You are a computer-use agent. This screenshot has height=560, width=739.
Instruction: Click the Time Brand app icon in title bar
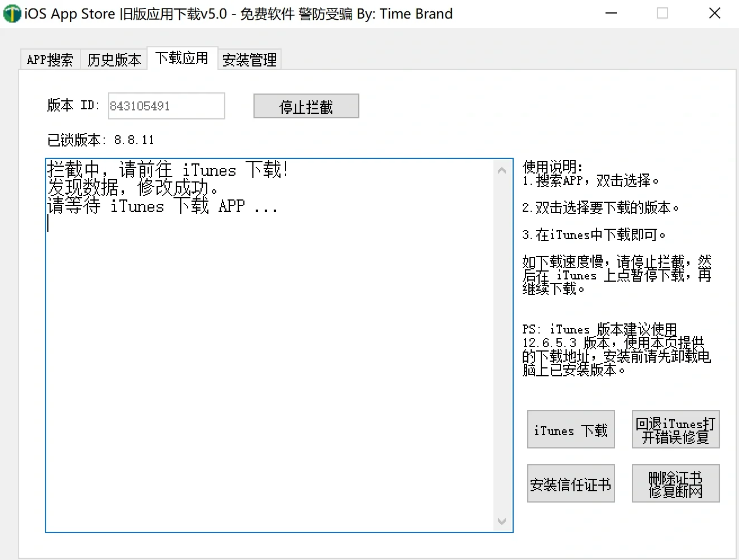(x=12, y=13)
